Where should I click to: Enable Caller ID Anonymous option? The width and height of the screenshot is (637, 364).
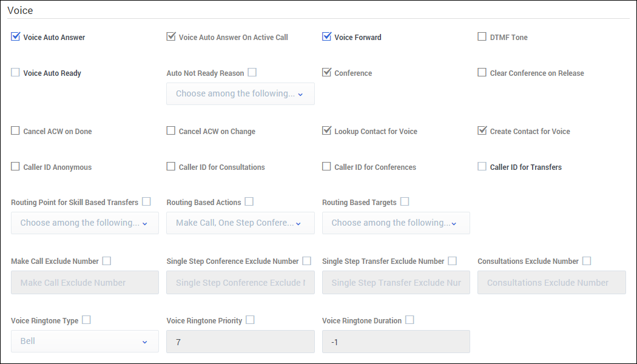(16, 167)
